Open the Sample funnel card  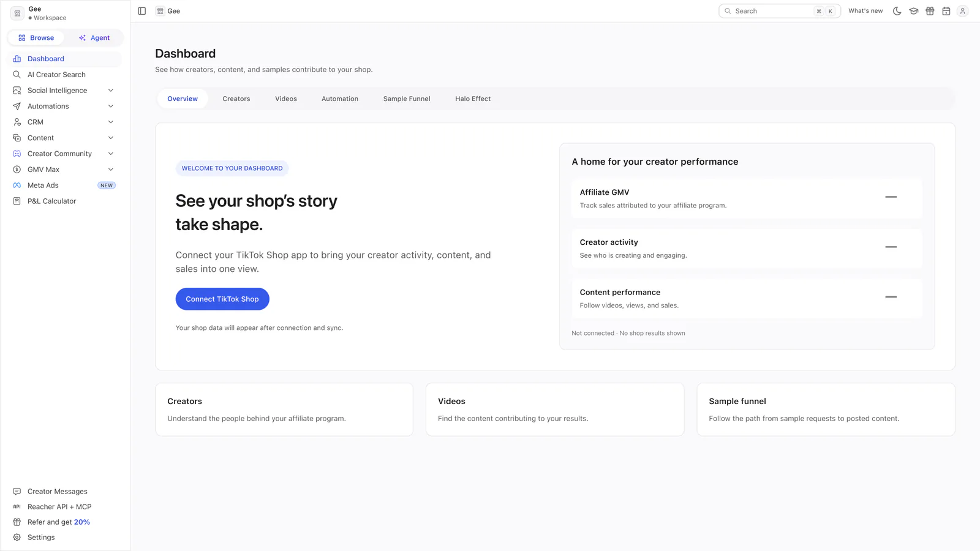tap(826, 410)
